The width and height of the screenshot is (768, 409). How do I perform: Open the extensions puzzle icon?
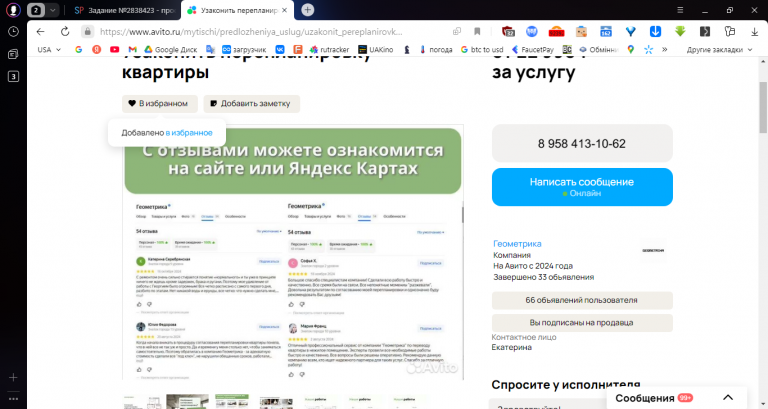730,32
